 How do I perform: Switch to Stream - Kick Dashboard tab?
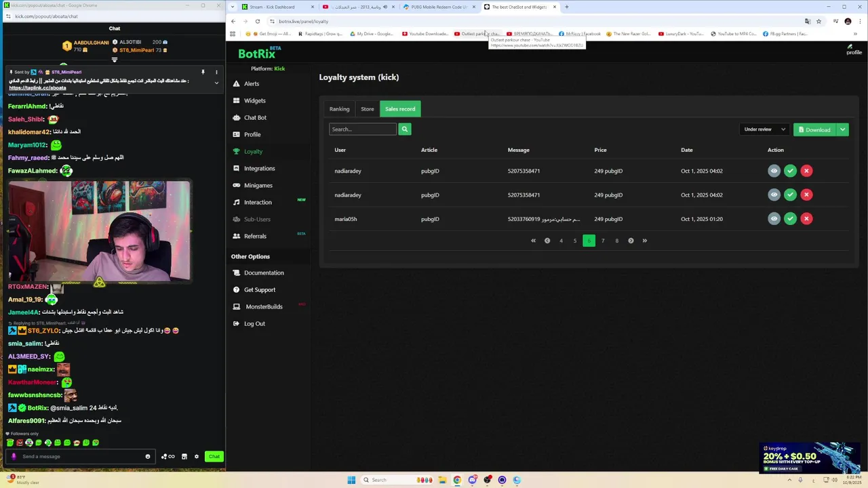[x=278, y=7]
